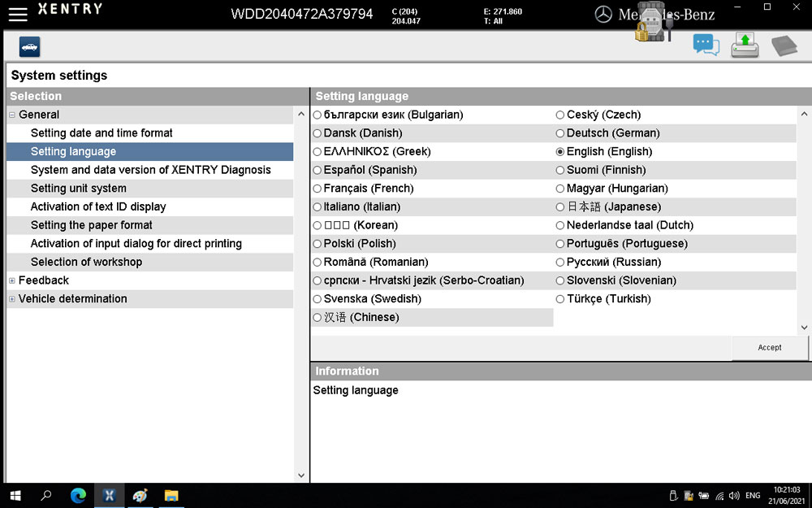The height and width of the screenshot is (508, 812).
Task: Click the padlock diagnostic connector icon
Action: [x=654, y=24]
